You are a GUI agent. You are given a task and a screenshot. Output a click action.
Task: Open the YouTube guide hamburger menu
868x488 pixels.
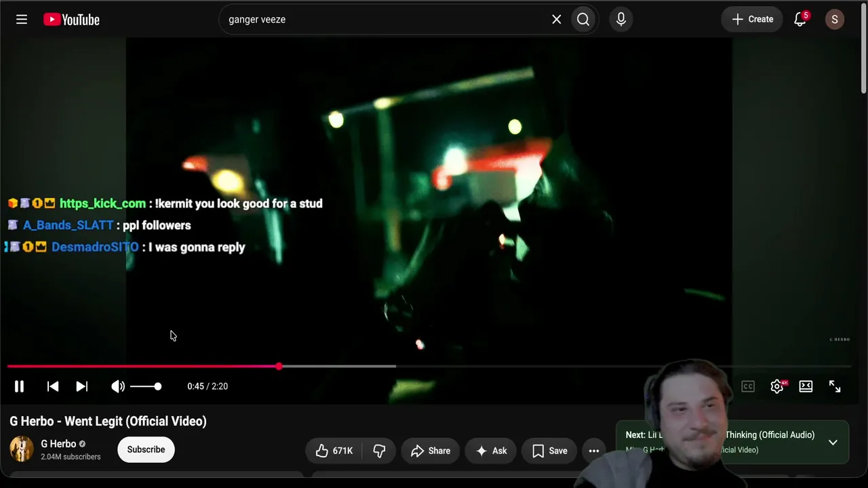(x=22, y=20)
